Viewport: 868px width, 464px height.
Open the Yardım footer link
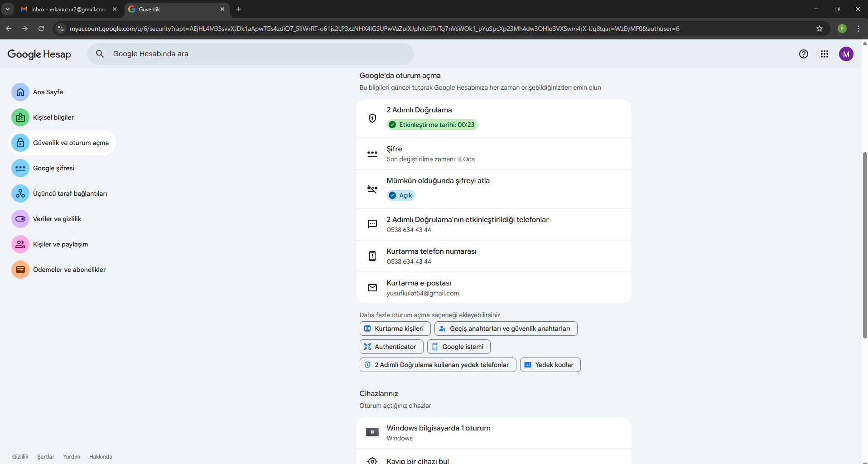[72, 457]
